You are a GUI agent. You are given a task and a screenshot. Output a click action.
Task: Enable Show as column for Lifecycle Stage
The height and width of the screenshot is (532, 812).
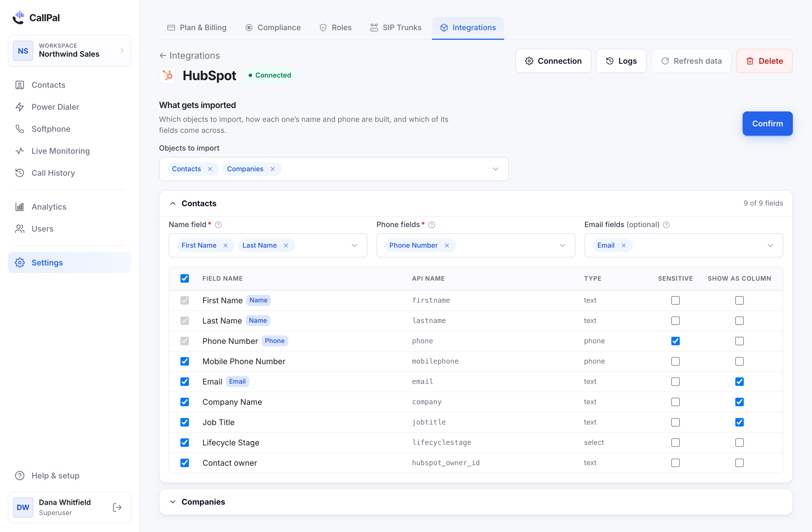pyautogui.click(x=739, y=442)
